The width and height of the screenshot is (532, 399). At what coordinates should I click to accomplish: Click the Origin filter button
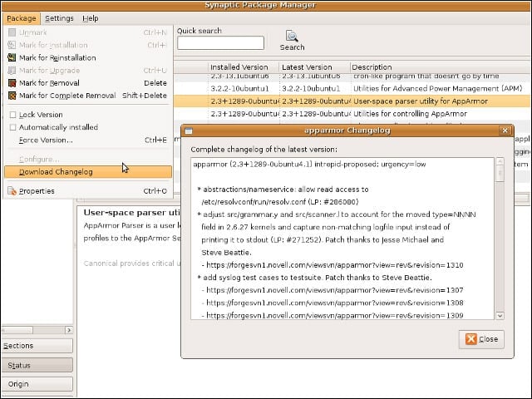37,384
